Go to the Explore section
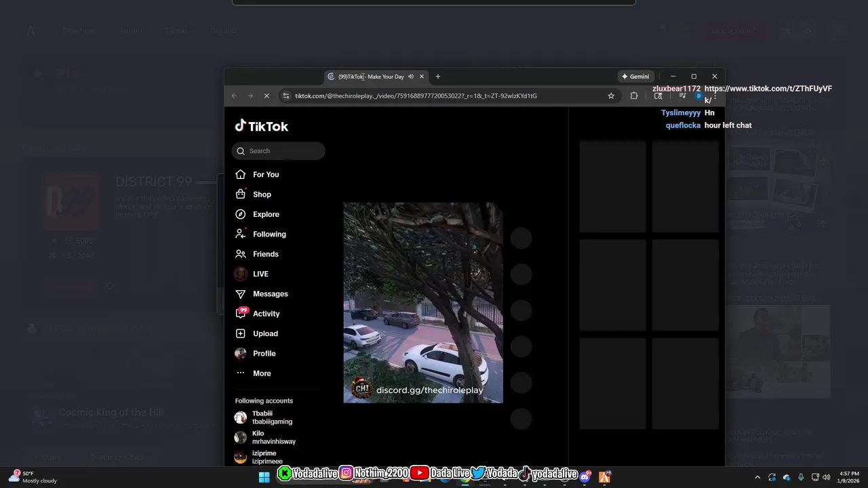The image size is (868, 488). (x=257, y=214)
